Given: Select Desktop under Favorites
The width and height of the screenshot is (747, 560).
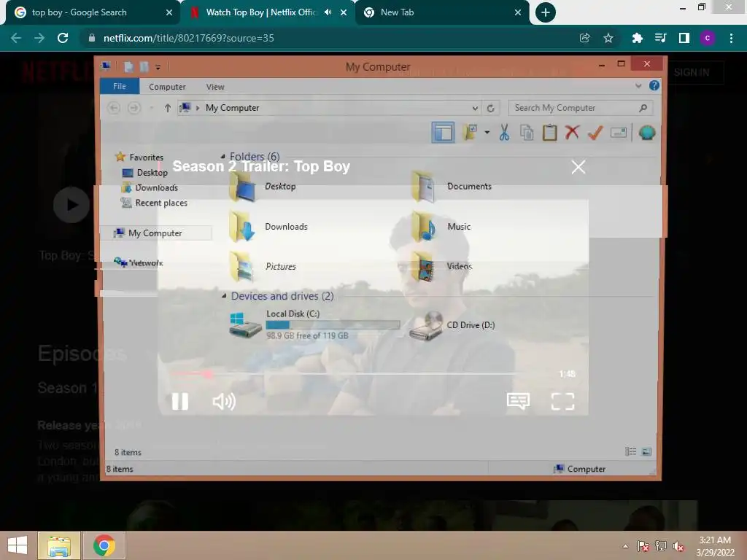Looking at the screenshot, I should 145,172.
